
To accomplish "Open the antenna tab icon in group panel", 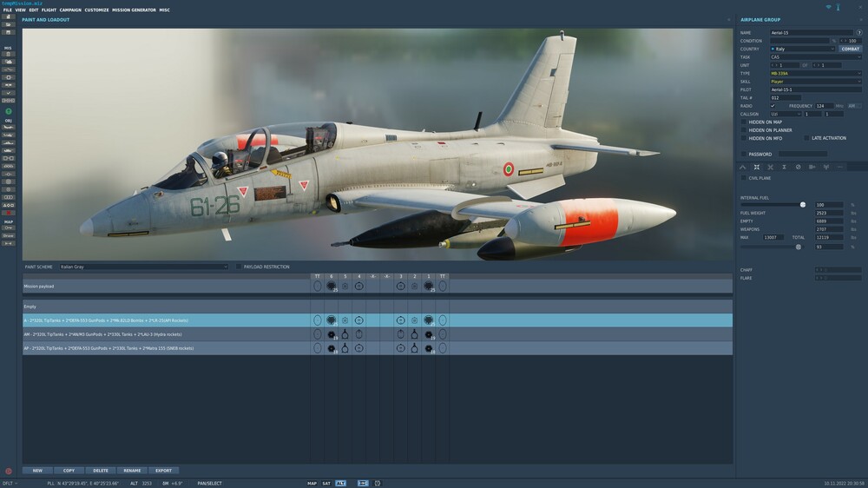I will [x=826, y=168].
